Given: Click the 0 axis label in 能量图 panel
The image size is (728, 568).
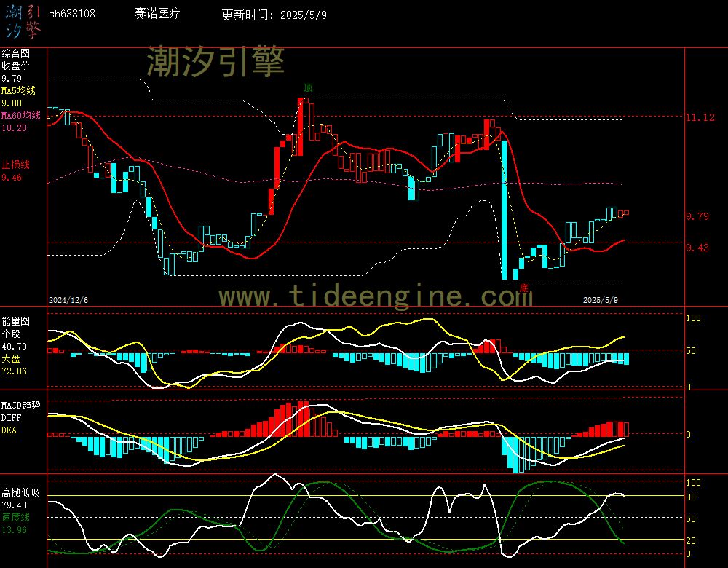Looking at the screenshot, I should click(x=688, y=387).
